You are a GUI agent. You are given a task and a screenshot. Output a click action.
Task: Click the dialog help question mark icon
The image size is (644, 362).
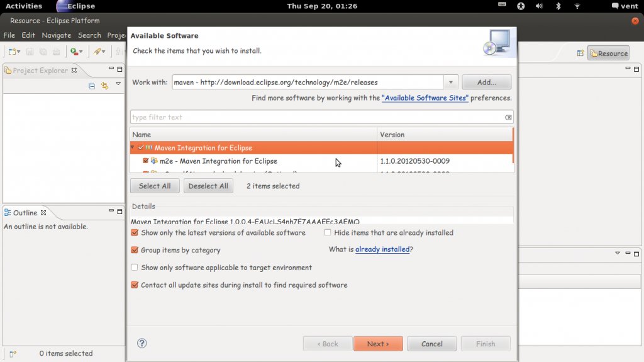[142, 344]
